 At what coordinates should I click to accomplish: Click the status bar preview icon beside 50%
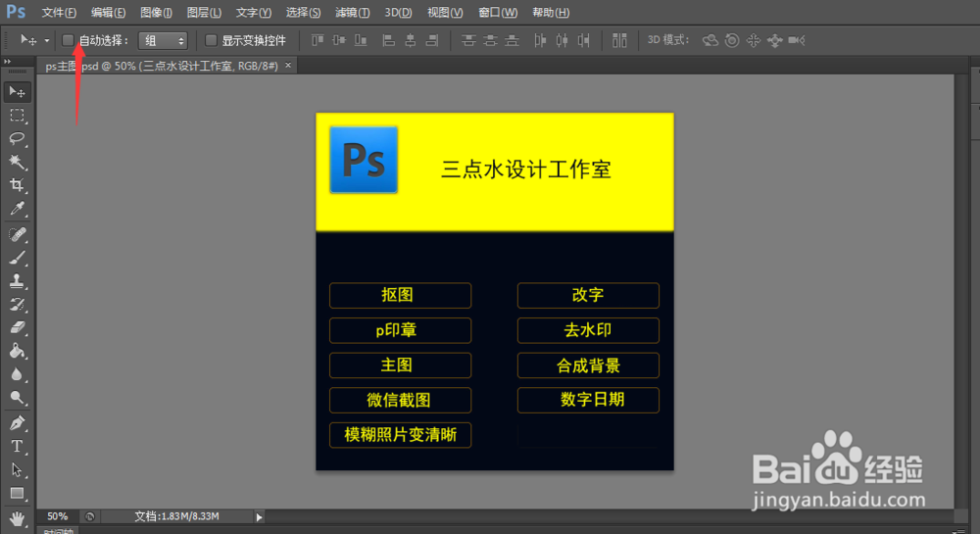pyautogui.click(x=90, y=516)
